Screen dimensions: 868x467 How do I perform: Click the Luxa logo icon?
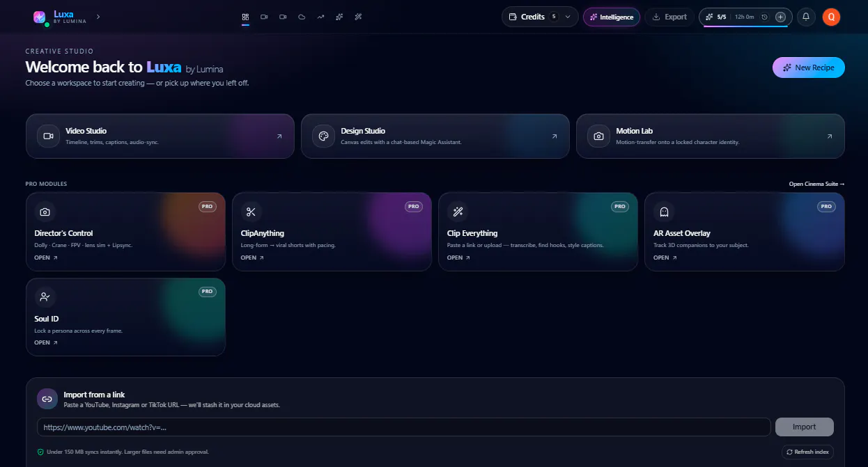click(40, 17)
